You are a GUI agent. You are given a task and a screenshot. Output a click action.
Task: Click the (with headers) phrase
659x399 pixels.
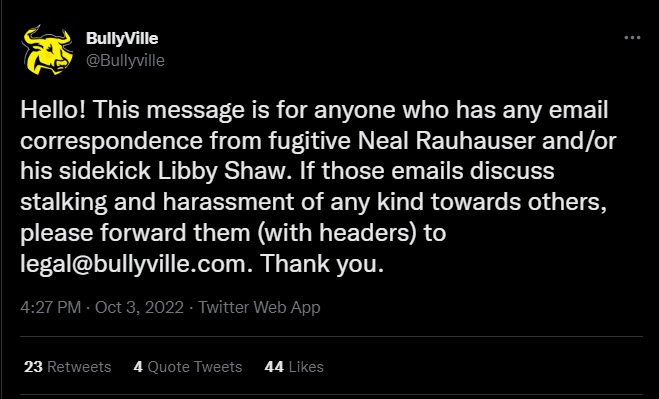tap(337, 233)
